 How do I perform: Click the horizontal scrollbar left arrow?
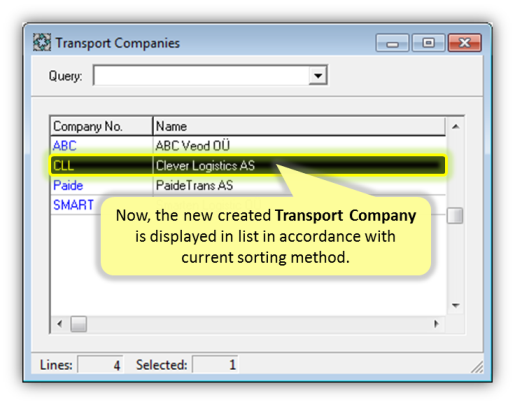pyautogui.click(x=60, y=324)
